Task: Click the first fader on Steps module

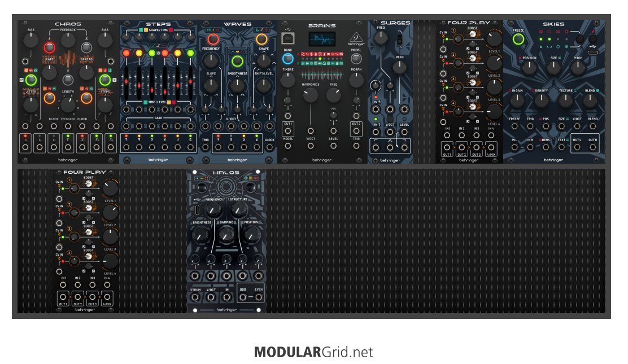Action: [x=126, y=82]
